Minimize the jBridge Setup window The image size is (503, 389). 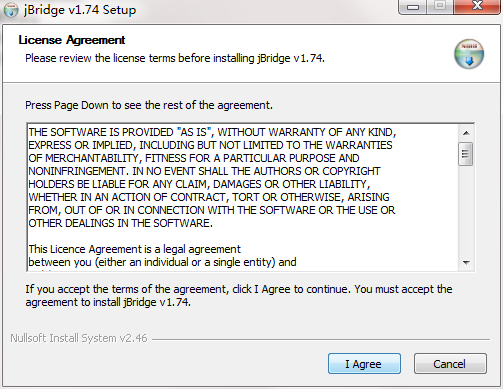(413, 7)
